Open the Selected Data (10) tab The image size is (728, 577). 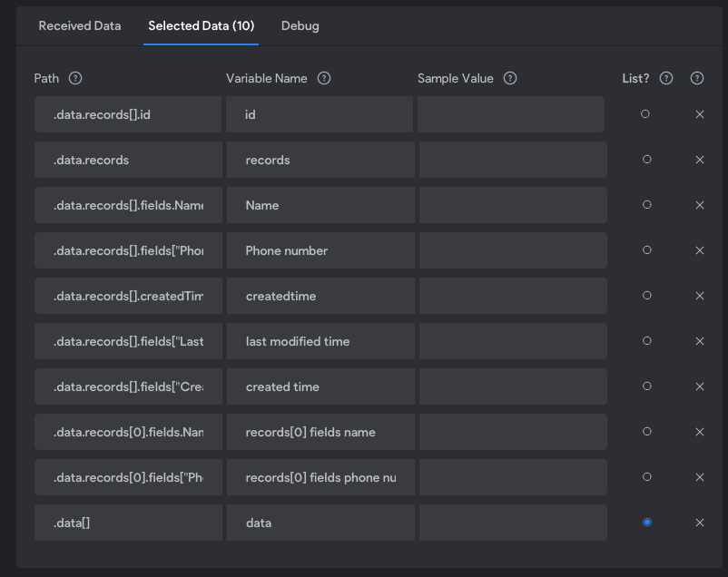click(x=201, y=26)
